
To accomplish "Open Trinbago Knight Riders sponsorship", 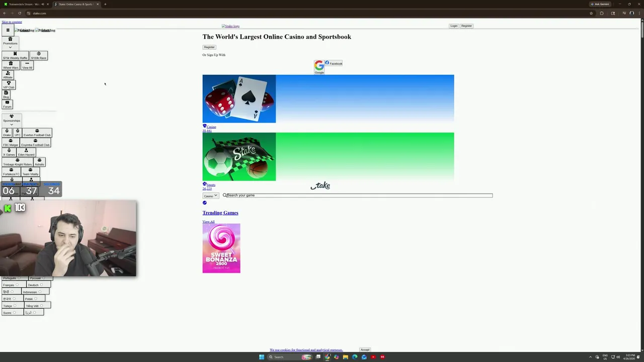I will (x=18, y=162).
